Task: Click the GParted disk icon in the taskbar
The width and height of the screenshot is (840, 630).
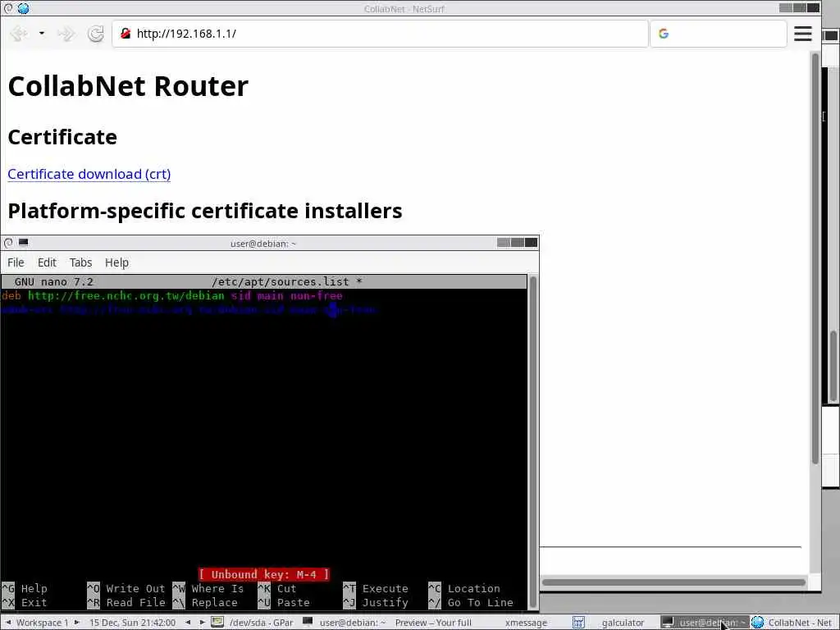Action: [x=217, y=623]
